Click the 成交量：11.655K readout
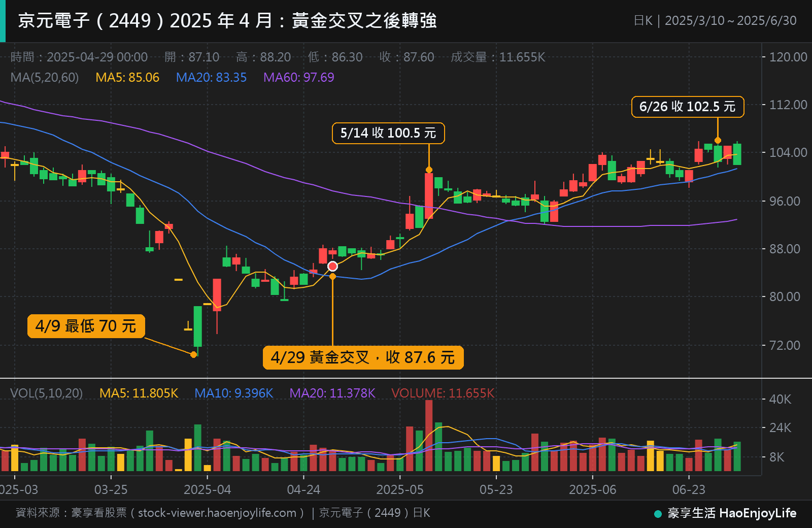The image size is (812, 528). (498, 57)
